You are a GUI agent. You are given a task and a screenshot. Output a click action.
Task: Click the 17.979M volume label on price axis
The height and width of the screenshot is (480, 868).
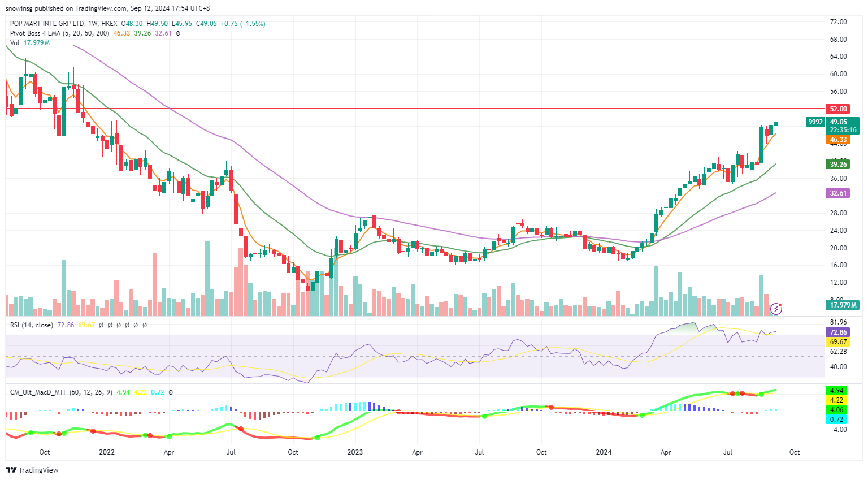pos(843,305)
